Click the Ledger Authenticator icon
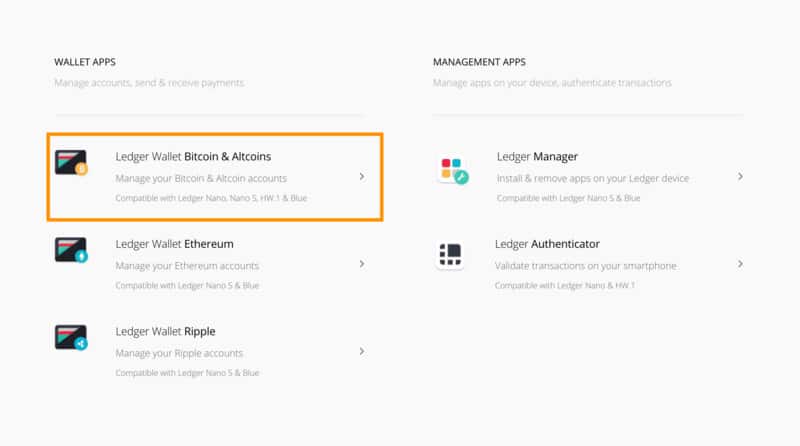 coord(450,255)
